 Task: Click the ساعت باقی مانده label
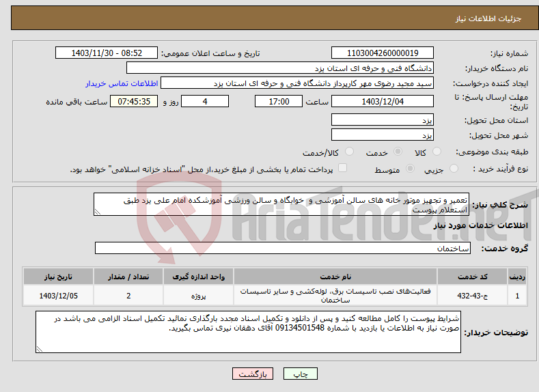[x=77, y=102]
